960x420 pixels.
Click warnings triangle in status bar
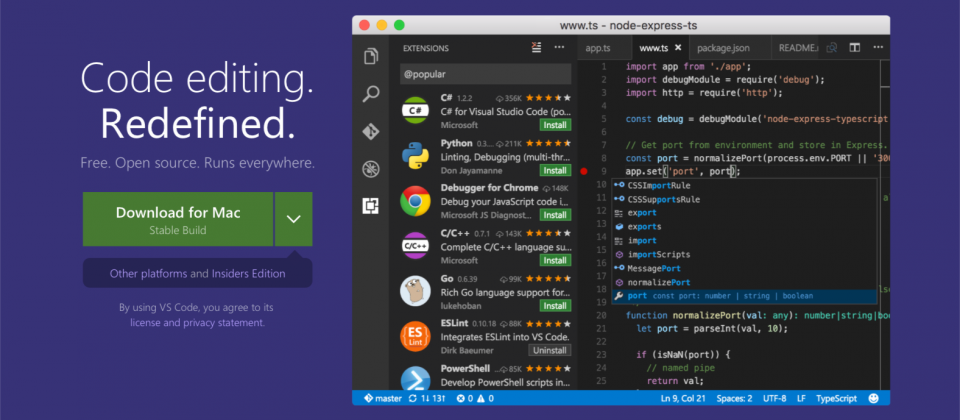pos(481,398)
